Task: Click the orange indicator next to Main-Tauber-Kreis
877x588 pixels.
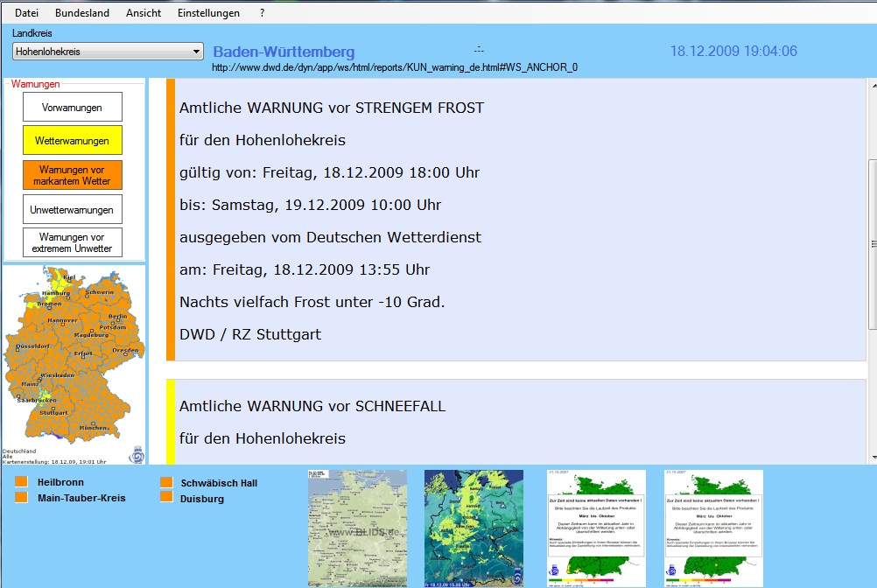Action: [22, 497]
